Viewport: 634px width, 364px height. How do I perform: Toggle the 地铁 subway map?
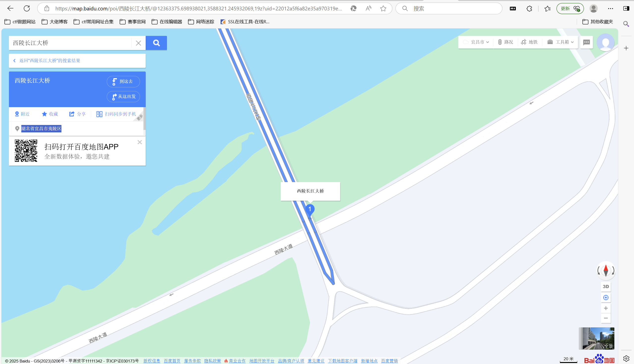[529, 42]
